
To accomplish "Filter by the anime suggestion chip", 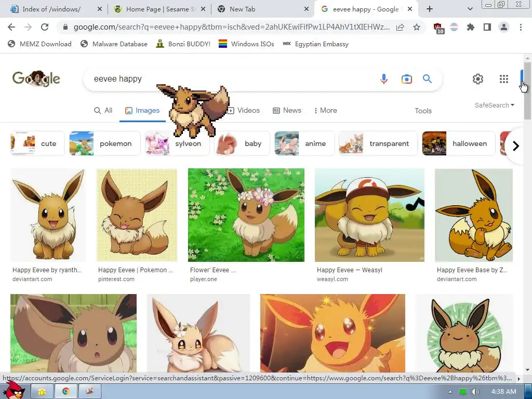I will coord(304,143).
